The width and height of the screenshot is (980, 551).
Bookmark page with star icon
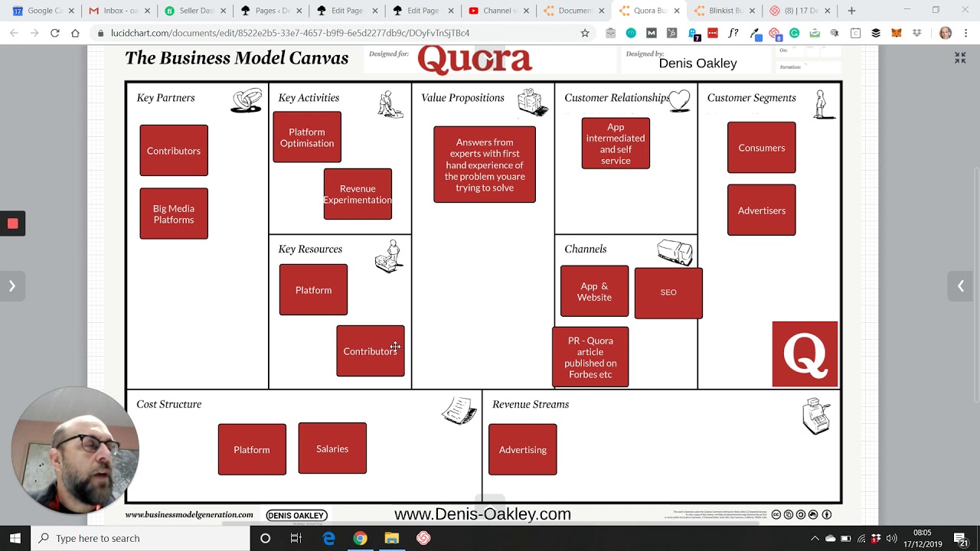(x=585, y=33)
